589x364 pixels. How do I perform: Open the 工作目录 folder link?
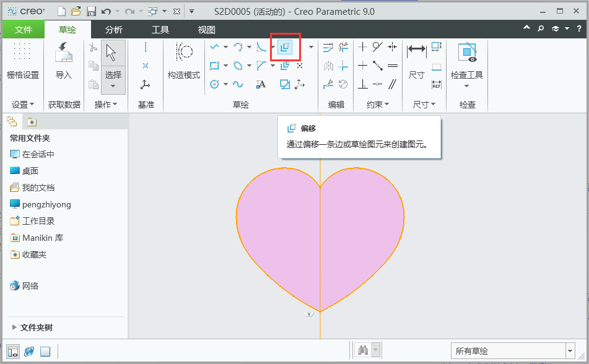pyautogui.click(x=39, y=221)
